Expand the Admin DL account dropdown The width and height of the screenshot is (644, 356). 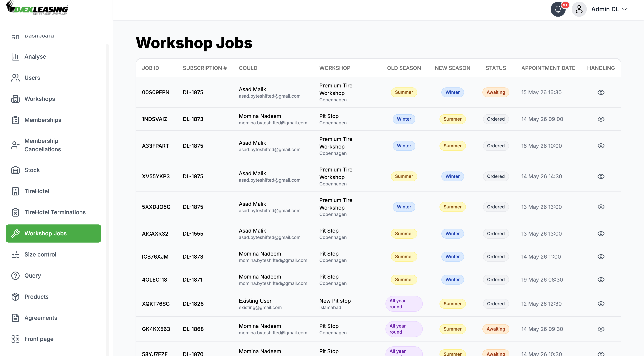point(609,9)
